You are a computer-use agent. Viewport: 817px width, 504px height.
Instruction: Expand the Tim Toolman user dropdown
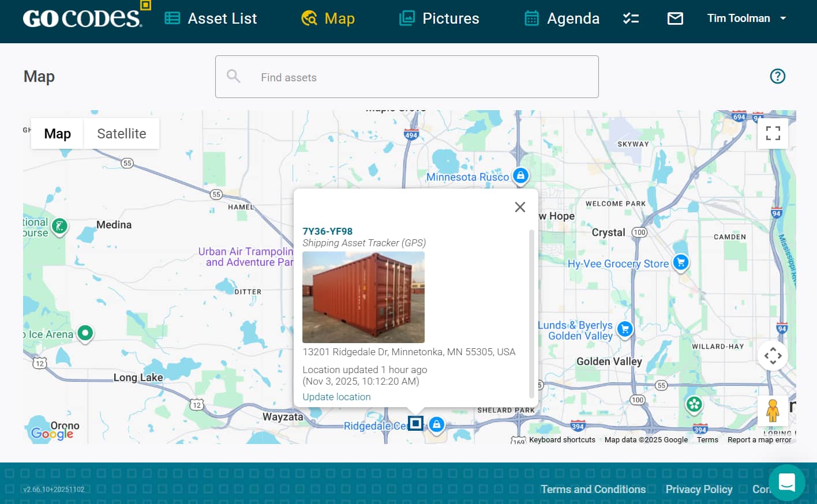pos(747,18)
